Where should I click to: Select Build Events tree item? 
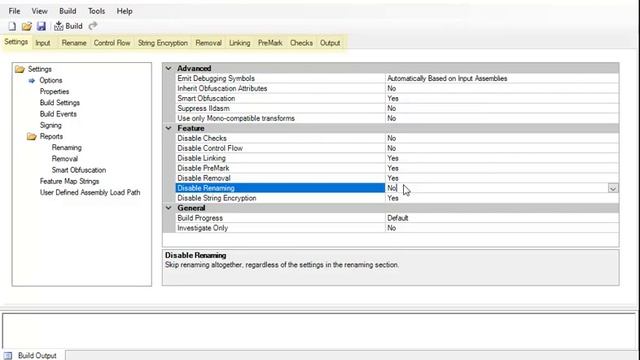(58, 114)
